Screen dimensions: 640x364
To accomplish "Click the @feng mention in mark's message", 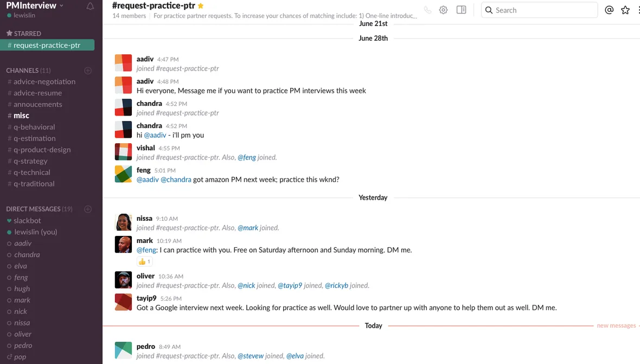I will pos(146,250).
